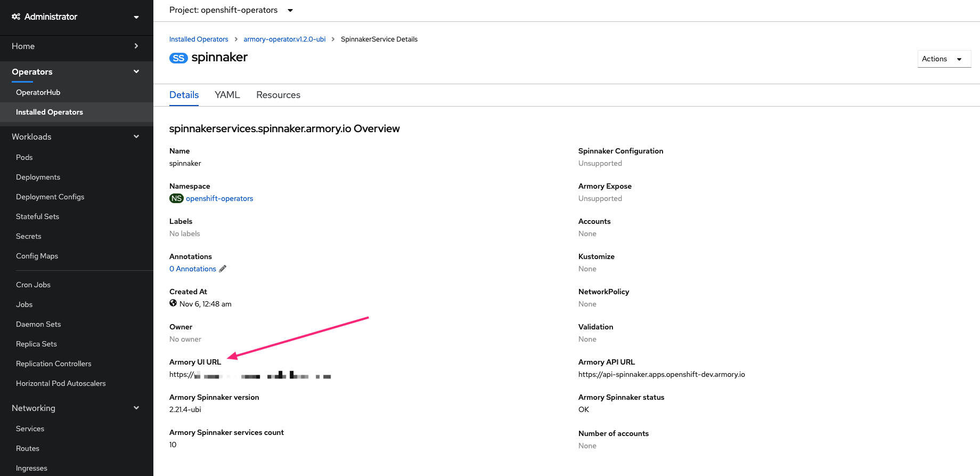
Task: Go to Replica Sets
Action: coord(36,344)
